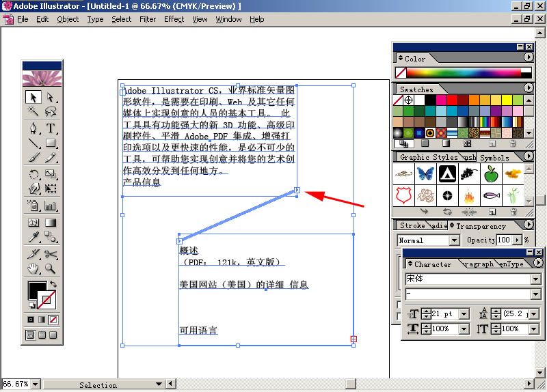The width and height of the screenshot is (547, 392).
Task: Select the Pencil tool
Action: 51,158
